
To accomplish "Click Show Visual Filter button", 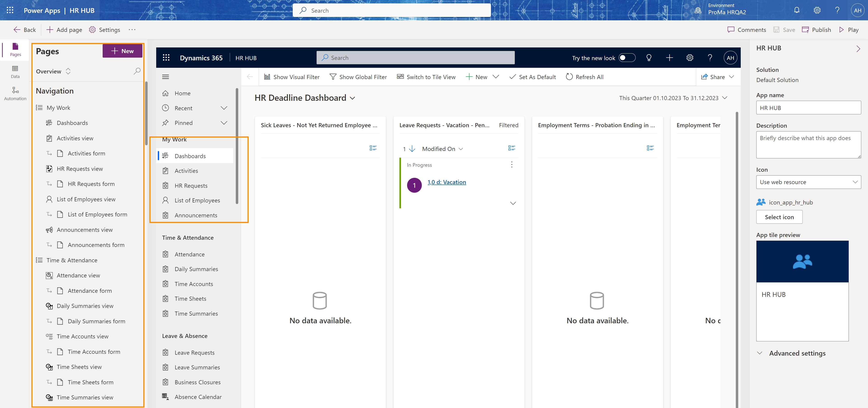I will pyautogui.click(x=292, y=77).
